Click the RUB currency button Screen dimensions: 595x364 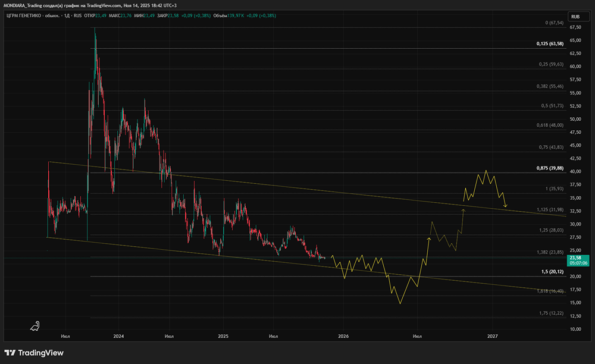tap(575, 16)
